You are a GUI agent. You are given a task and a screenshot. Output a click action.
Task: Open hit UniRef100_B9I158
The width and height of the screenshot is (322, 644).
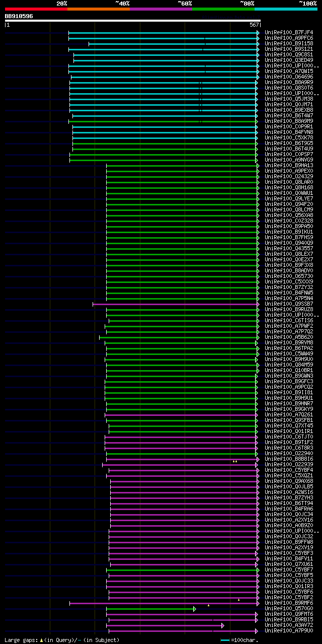[289, 43]
